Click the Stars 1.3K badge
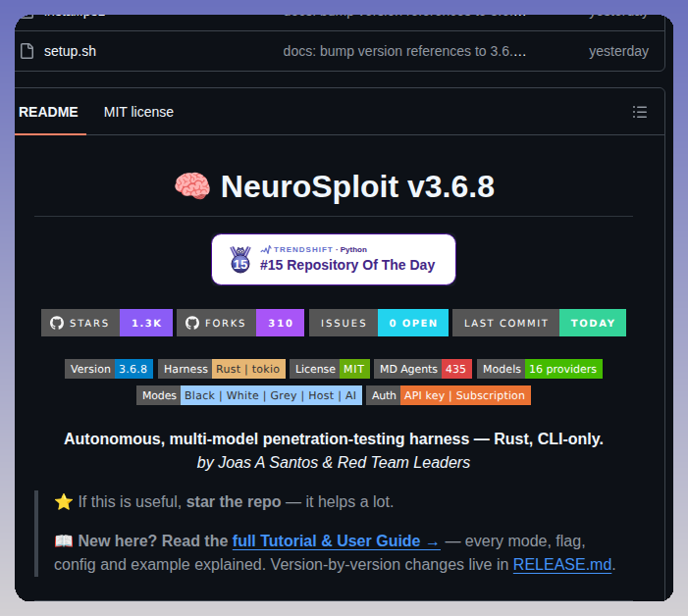Screen dimensions: 688x616 (107, 323)
